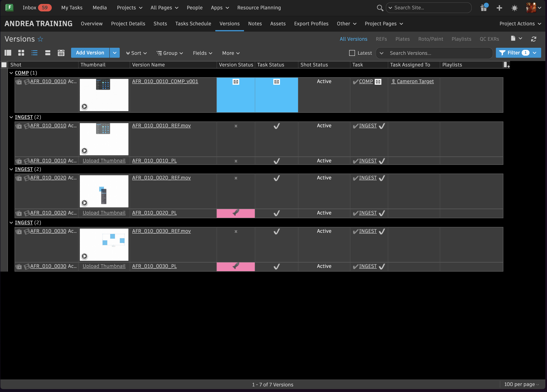The width and height of the screenshot is (547, 392).
Task: Enable the Latest checkbox
Action: (x=352, y=53)
